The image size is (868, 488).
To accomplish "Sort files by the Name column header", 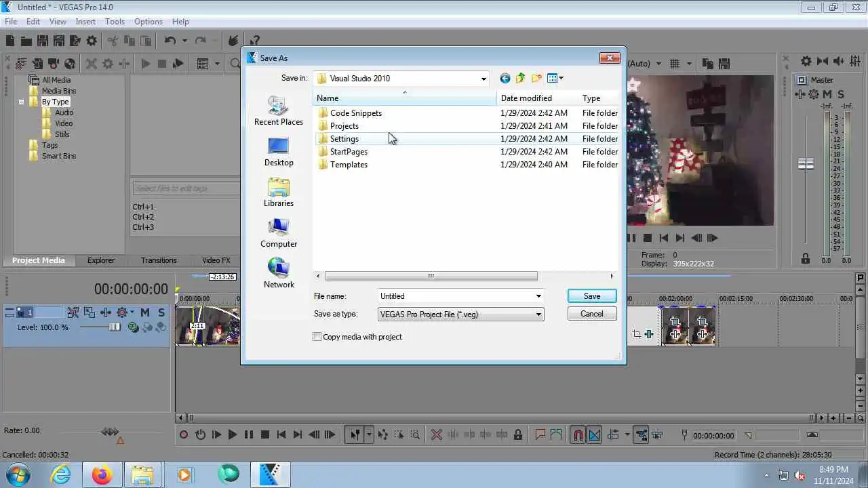I will coord(405,98).
